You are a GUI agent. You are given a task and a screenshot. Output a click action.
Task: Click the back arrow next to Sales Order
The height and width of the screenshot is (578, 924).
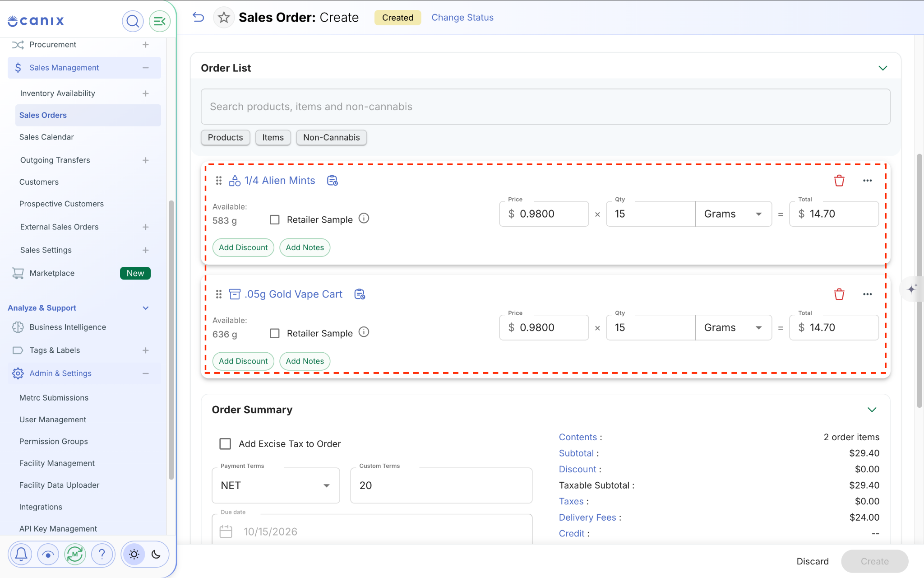[x=199, y=17]
